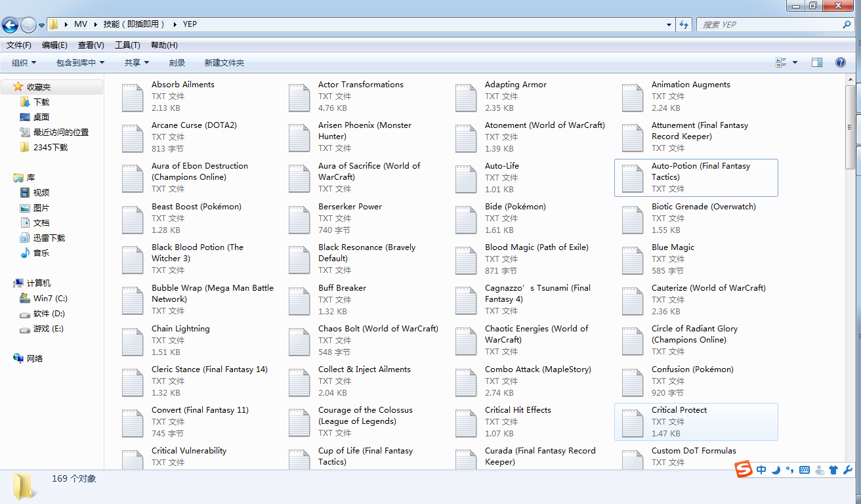The width and height of the screenshot is (861, 504).
Task: Open 最近访问的位置 in the sidebar
Action: 61,132
